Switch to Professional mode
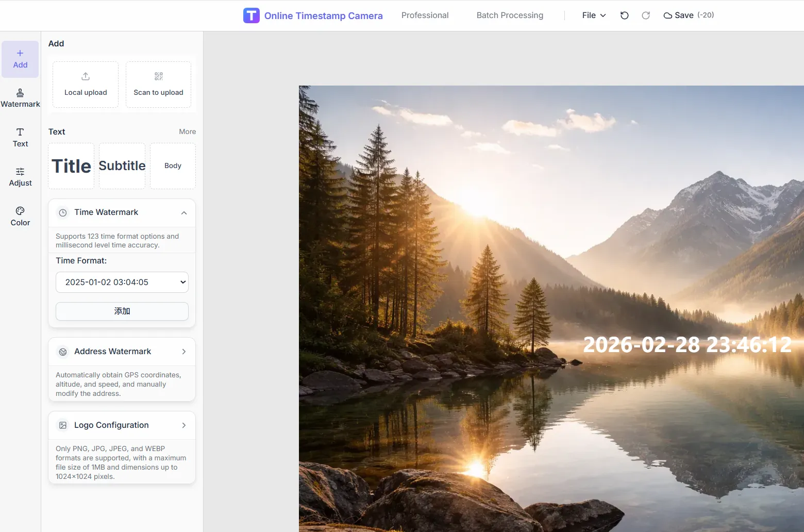804x532 pixels. click(425, 15)
